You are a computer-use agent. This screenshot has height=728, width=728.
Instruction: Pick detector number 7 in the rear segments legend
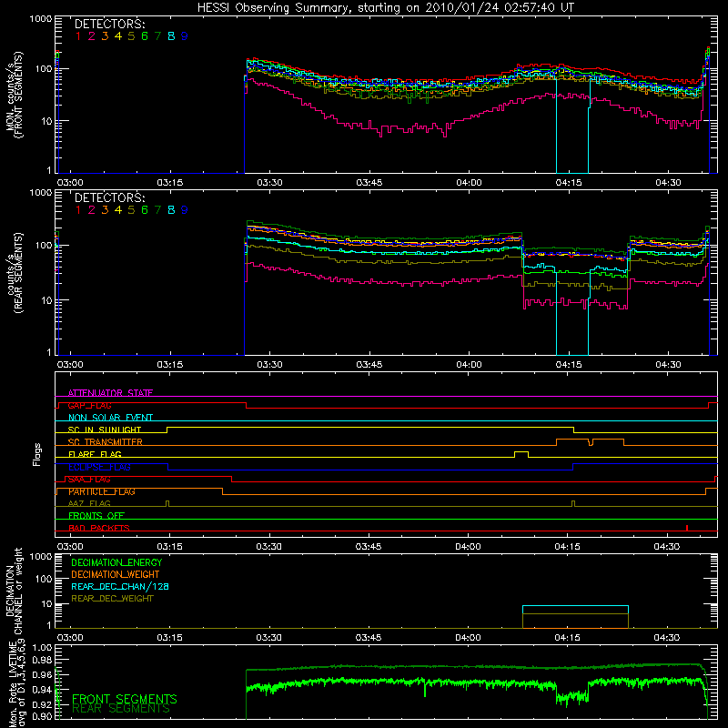coord(157,210)
